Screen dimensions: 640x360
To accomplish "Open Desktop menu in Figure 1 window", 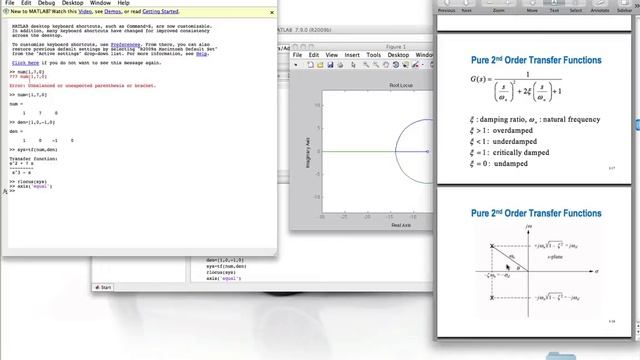I will pyautogui.click(x=398, y=55).
